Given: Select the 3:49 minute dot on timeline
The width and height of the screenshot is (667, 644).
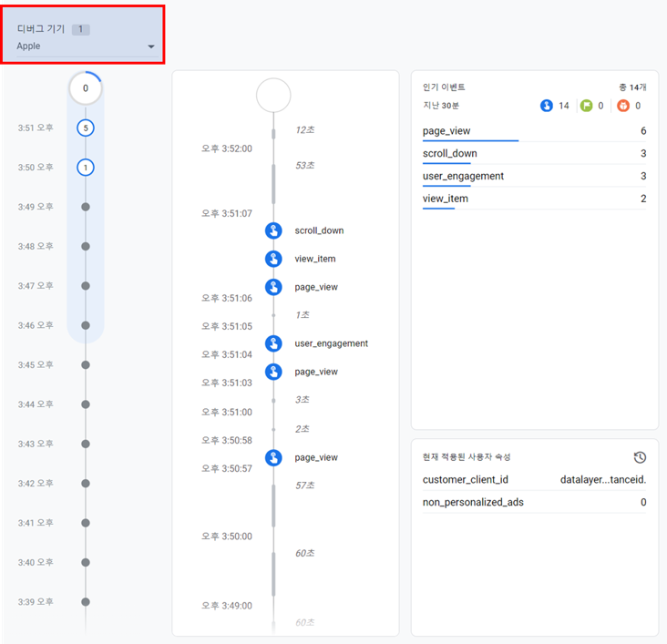Looking at the screenshot, I should coord(86,207).
